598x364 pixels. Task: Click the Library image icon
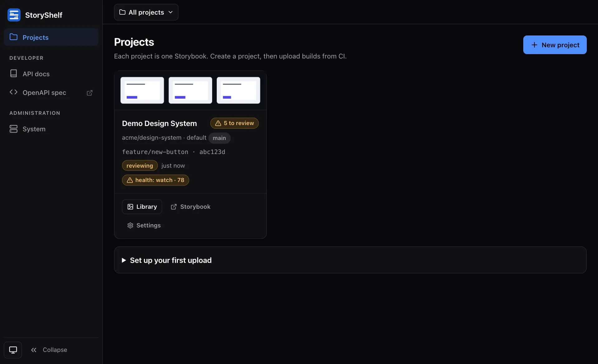(131, 207)
